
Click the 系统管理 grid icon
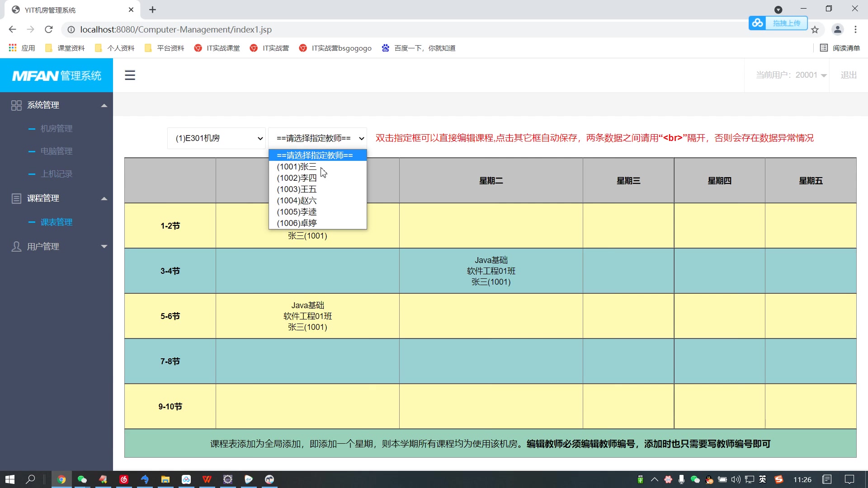point(16,105)
